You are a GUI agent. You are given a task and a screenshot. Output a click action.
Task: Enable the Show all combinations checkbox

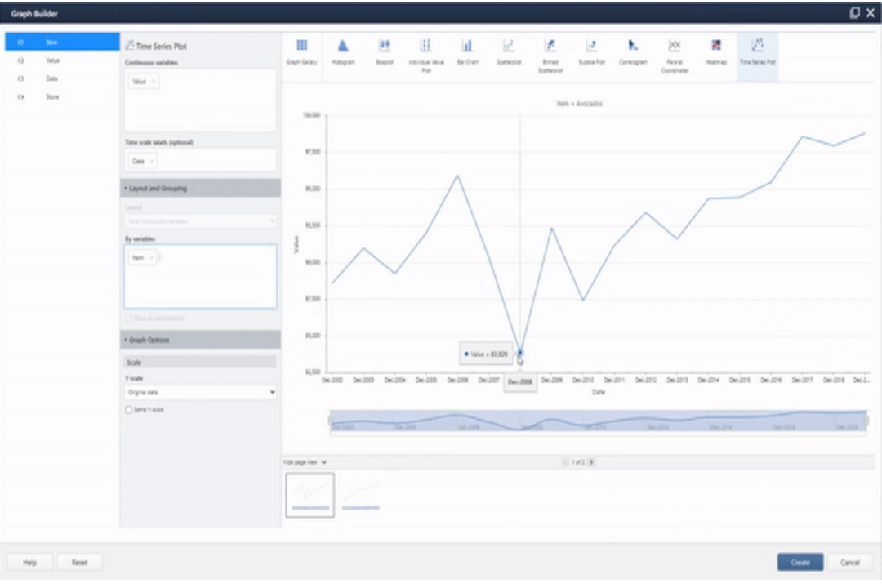[x=127, y=318]
